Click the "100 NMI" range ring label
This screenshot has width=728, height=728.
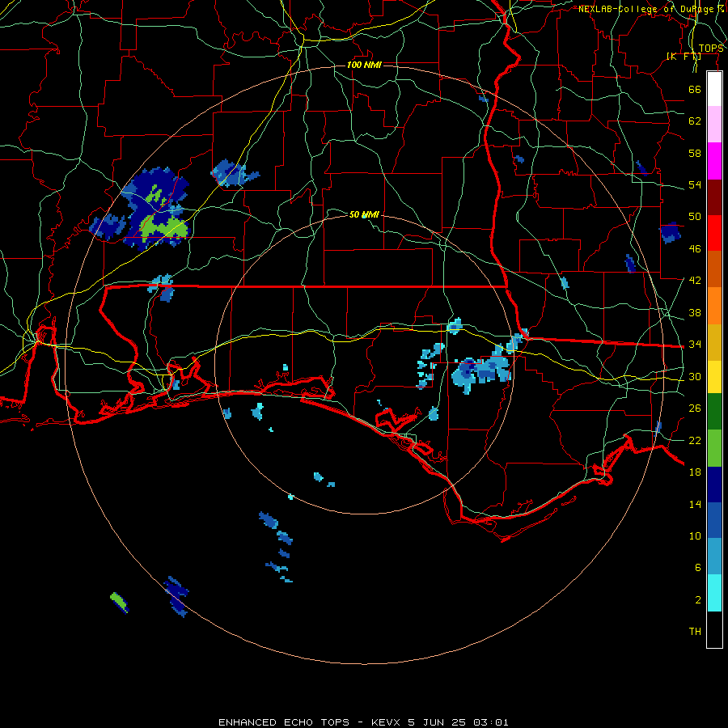[x=364, y=65]
